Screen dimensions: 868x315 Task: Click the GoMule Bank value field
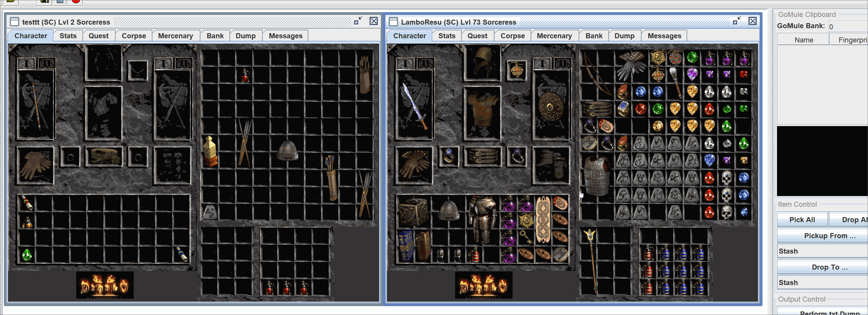[848, 26]
